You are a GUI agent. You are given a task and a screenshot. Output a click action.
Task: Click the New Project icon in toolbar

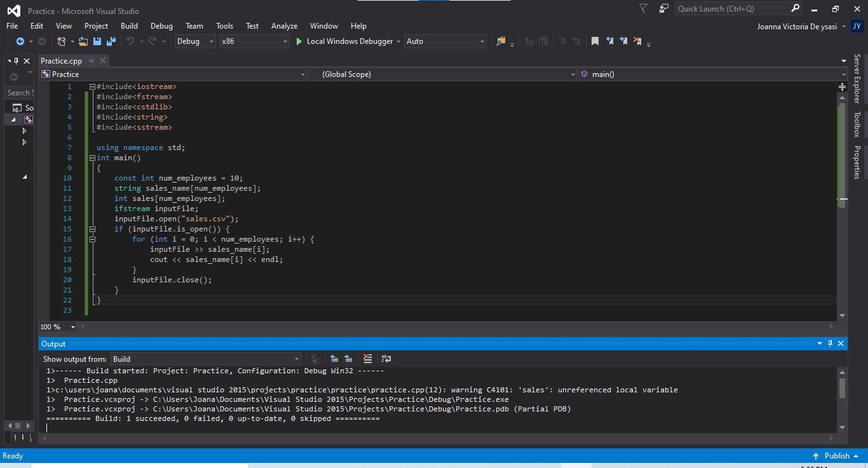point(62,41)
